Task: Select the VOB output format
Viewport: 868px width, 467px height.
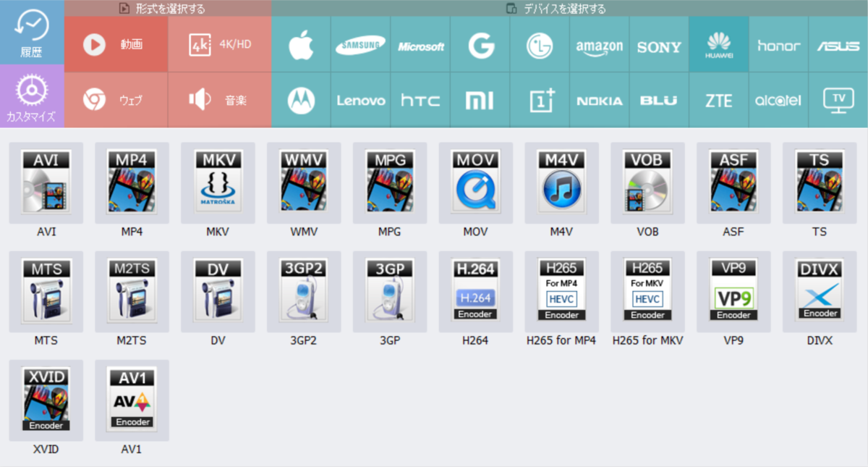Action: tap(647, 183)
